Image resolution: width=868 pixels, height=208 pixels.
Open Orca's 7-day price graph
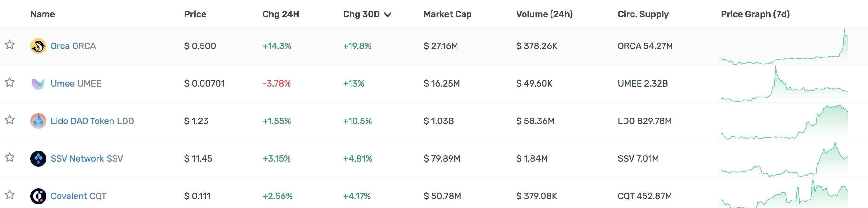click(784, 47)
